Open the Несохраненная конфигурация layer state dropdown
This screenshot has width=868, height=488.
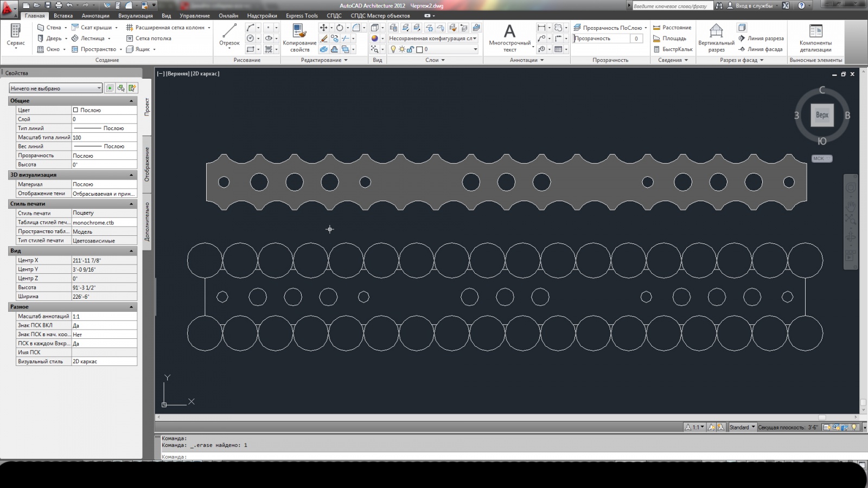click(432, 38)
